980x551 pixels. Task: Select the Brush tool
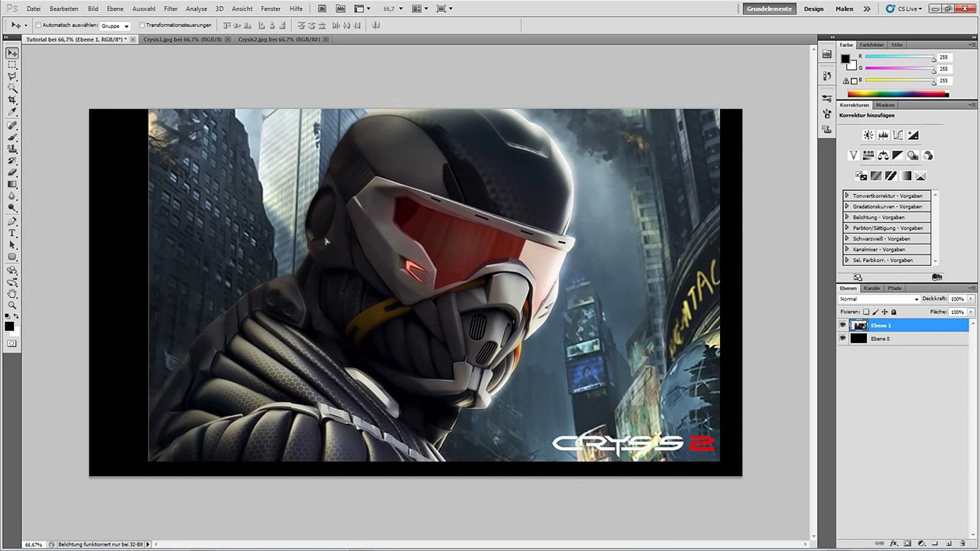pos(12,137)
